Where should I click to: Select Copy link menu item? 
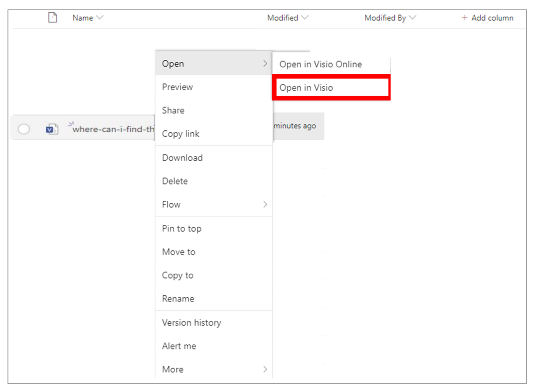coord(214,134)
